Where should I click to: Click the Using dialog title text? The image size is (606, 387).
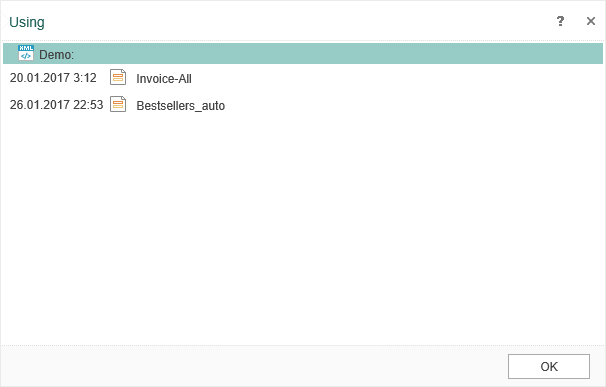[x=27, y=22]
